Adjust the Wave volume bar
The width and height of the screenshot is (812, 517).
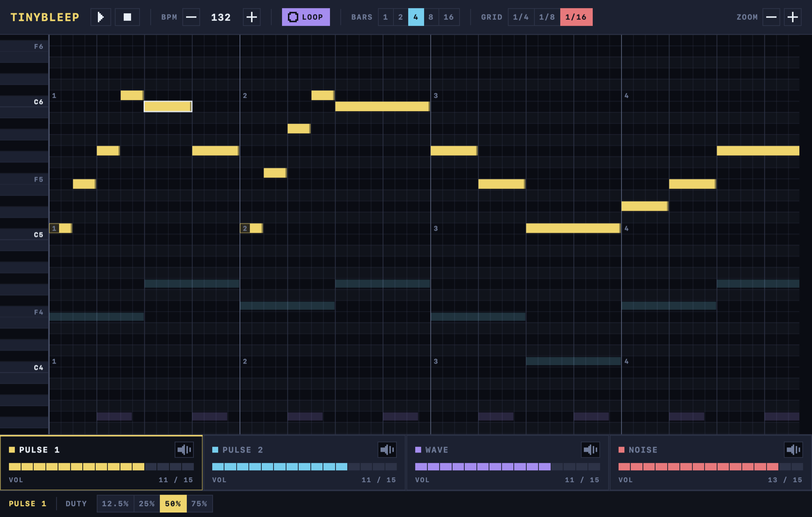coord(507,467)
